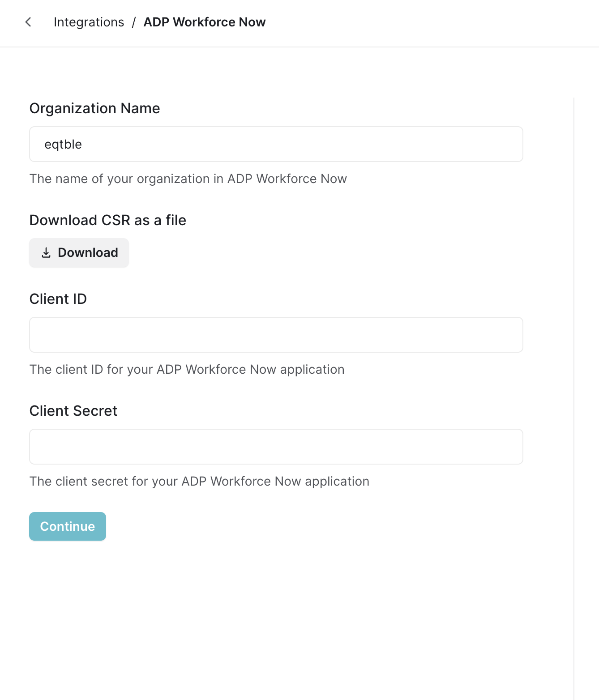The width and height of the screenshot is (599, 700).
Task: Click the Client ID section heading
Action: 58,299
